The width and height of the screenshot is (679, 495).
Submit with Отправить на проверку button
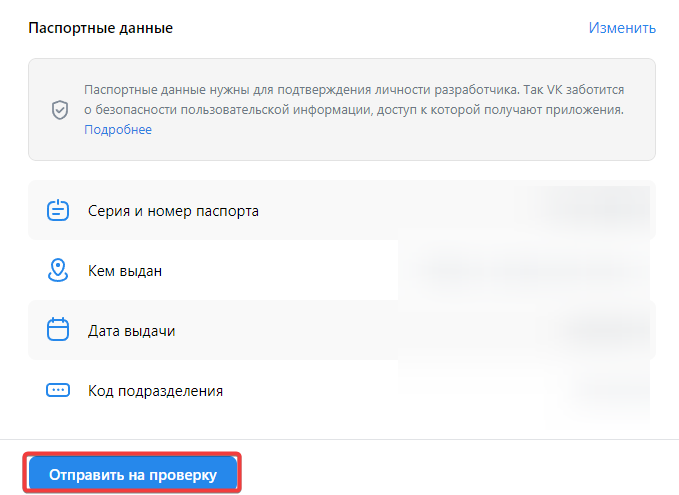click(133, 474)
